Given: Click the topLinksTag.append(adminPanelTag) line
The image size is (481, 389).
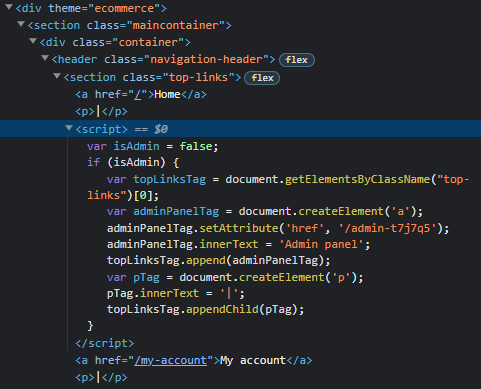Looking at the screenshot, I should pyautogui.click(x=218, y=260).
